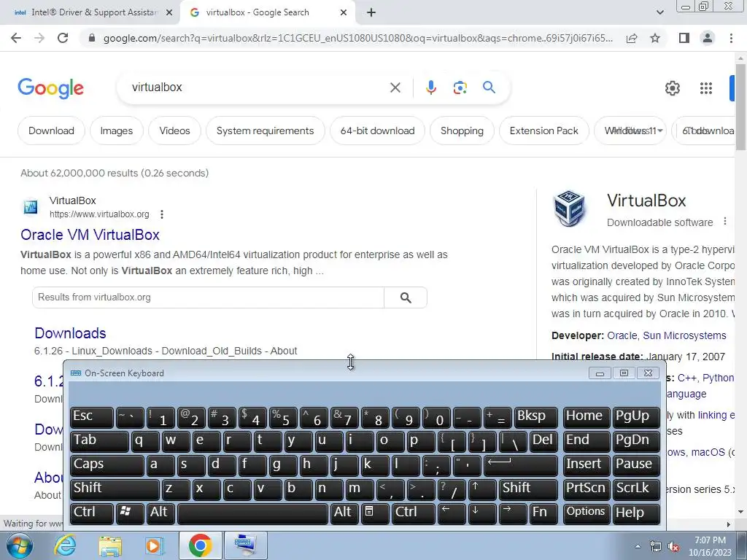The height and width of the screenshot is (560, 747).
Task: Click On-Screen Keyboard taskbar icon
Action: [x=245, y=545]
